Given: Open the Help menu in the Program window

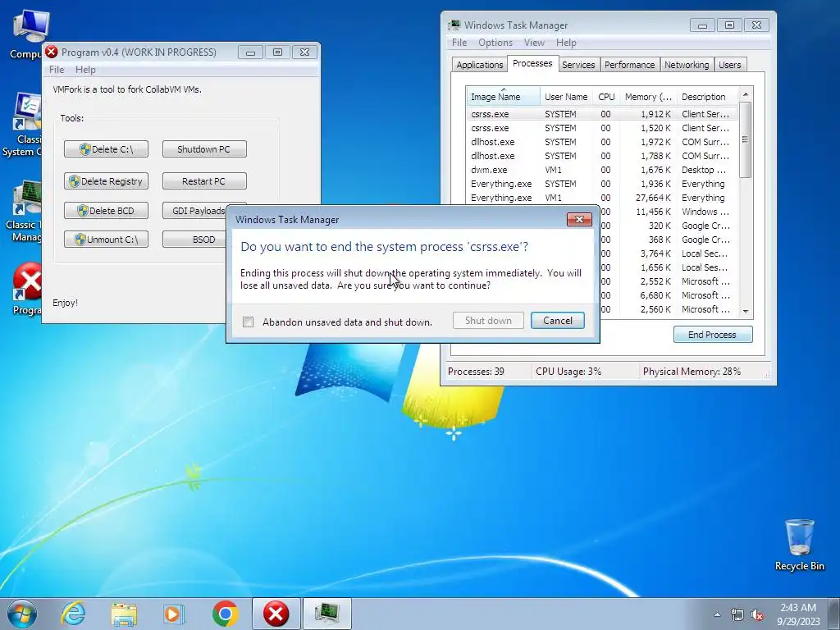Looking at the screenshot, I should click(85, 70).
